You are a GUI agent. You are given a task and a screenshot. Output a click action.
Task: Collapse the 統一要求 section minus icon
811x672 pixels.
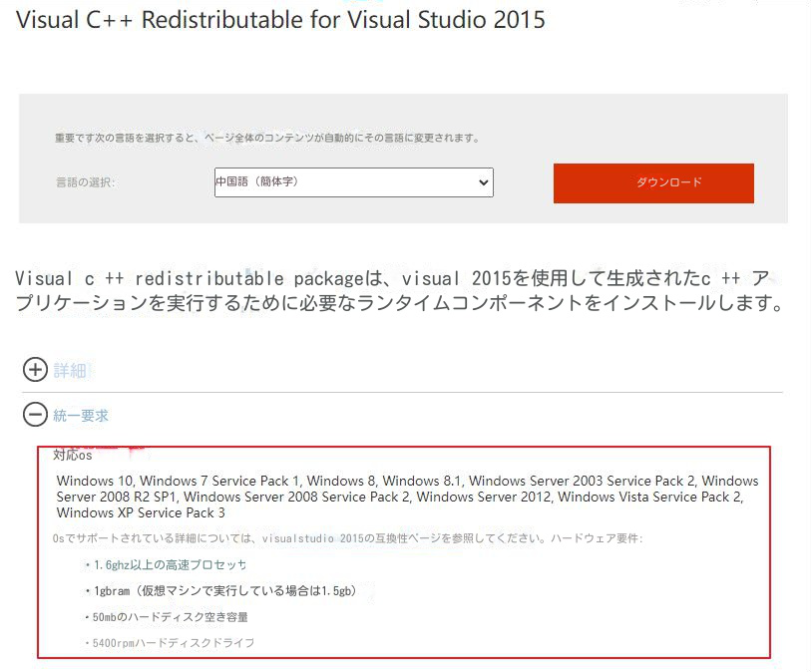click(x=35, y=415)
